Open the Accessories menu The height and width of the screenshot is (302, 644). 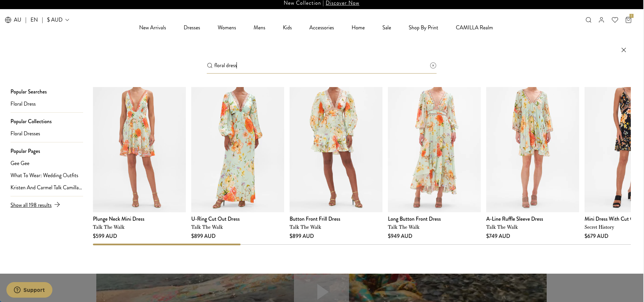tap(322, 28)
